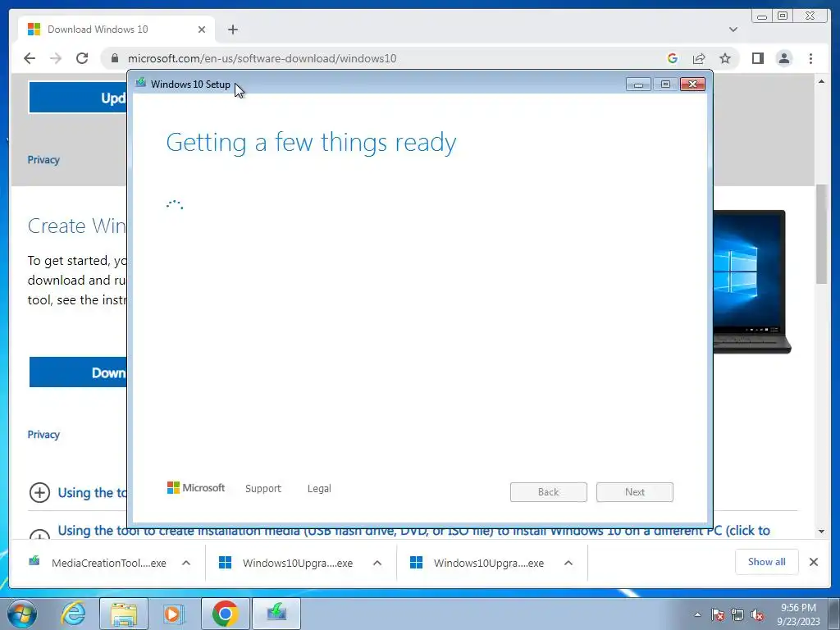
Task: Open the Support link in setup
Action: click(x=263, y=489)
